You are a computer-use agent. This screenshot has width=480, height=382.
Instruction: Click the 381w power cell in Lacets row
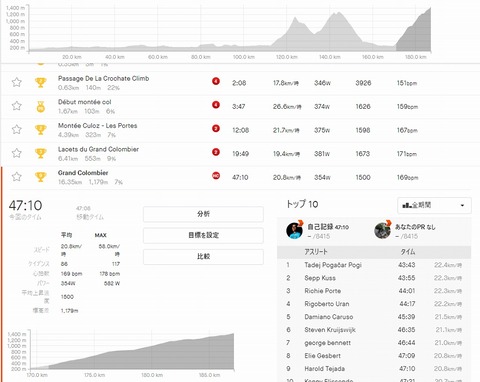coord(322,154)
